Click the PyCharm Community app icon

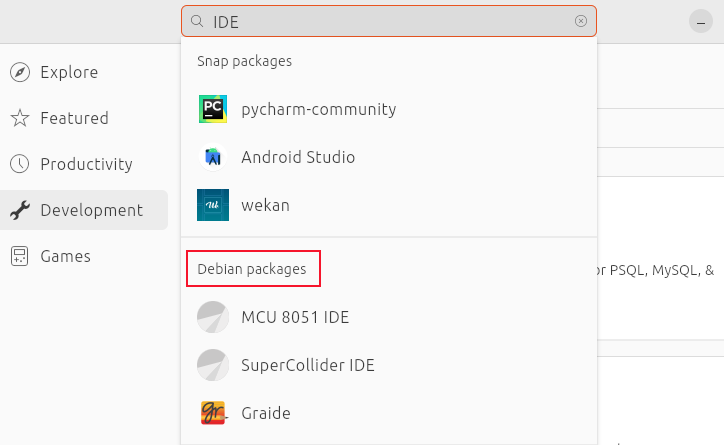[213, 110]
